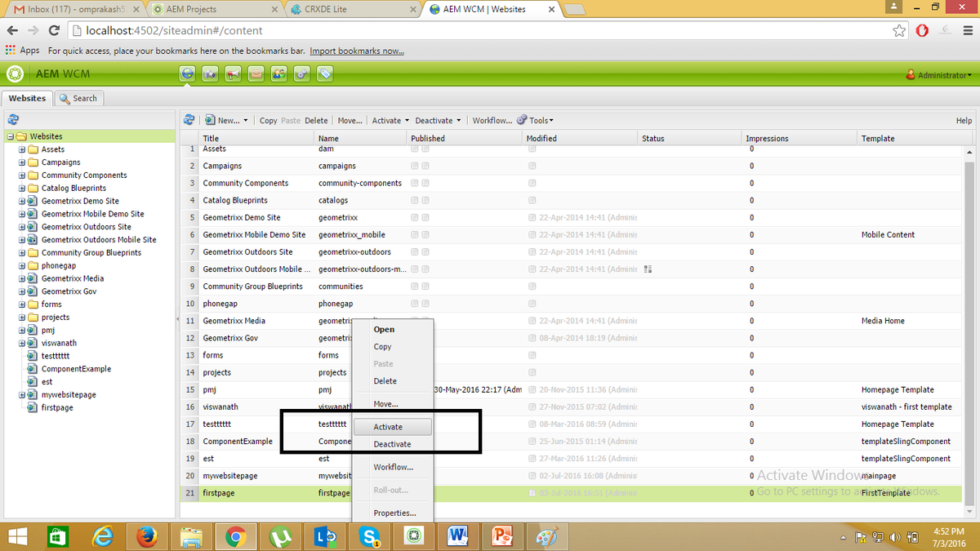Screen dimensions: 980x551
Task: Open the New... dropdown arrow
Action: point(245,121)
